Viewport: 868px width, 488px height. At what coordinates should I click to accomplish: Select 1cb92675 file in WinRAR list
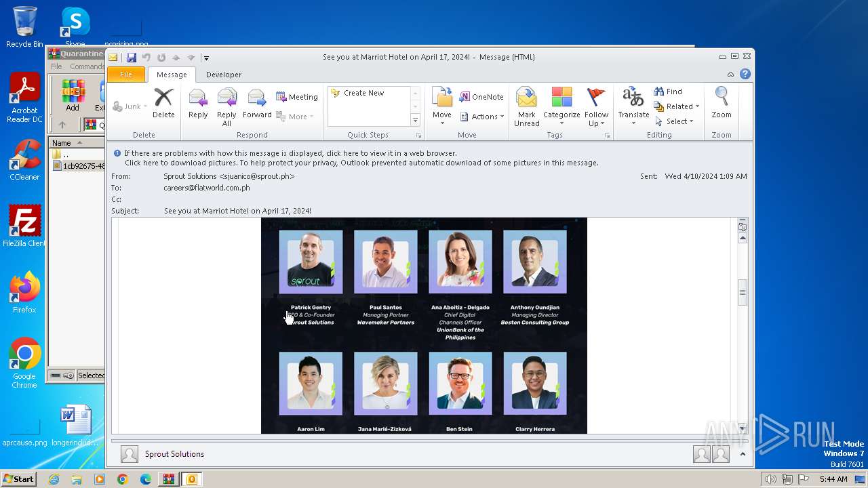tap(79, 166)
